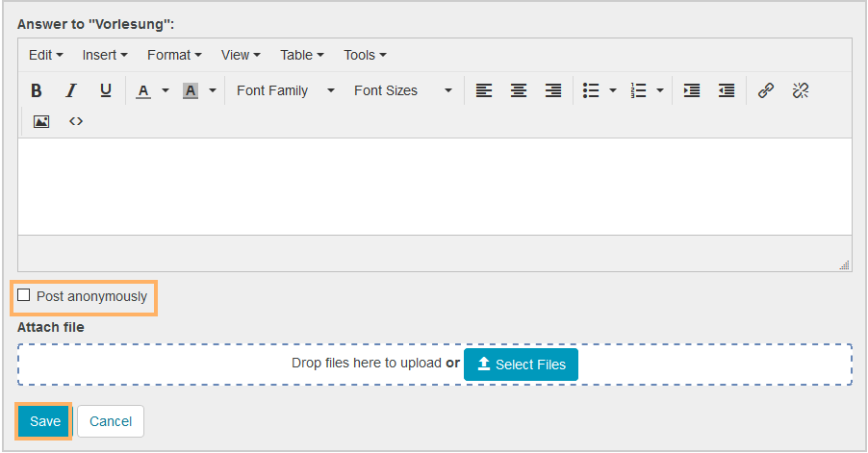Toggle bold text formatting
The height and width of the screenshot is (453, 868).
coord(37,90)
